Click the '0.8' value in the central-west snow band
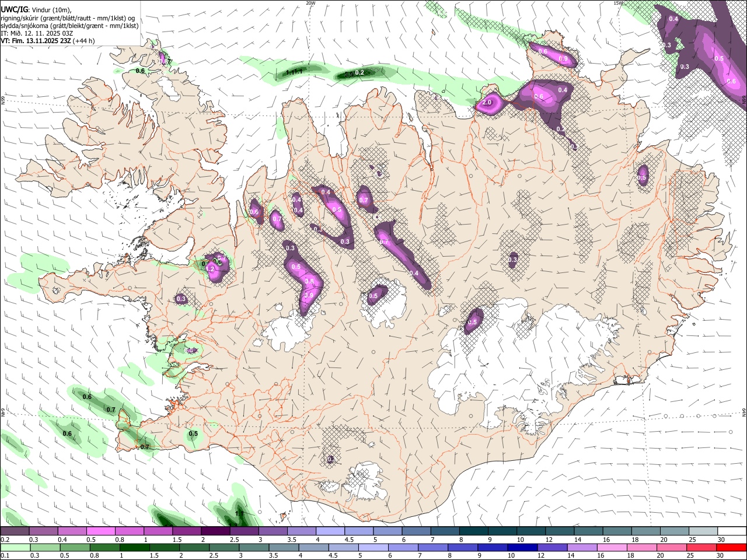 coord(310,282)
